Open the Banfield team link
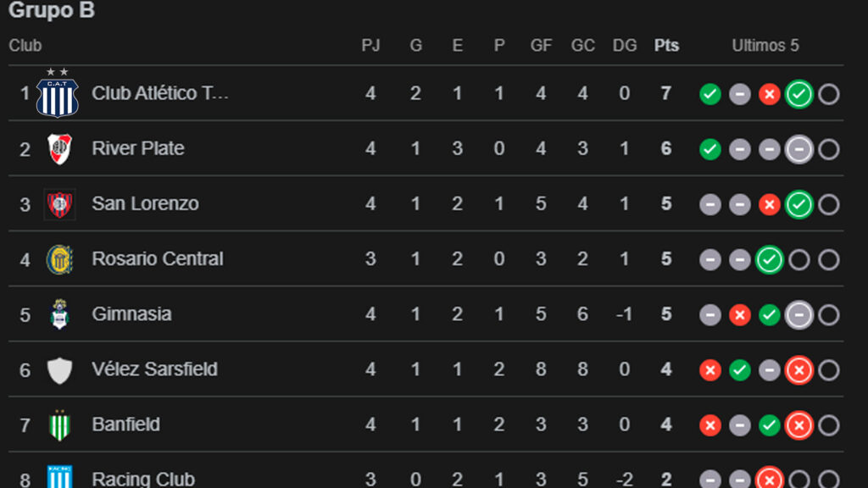 click(125, 424)
